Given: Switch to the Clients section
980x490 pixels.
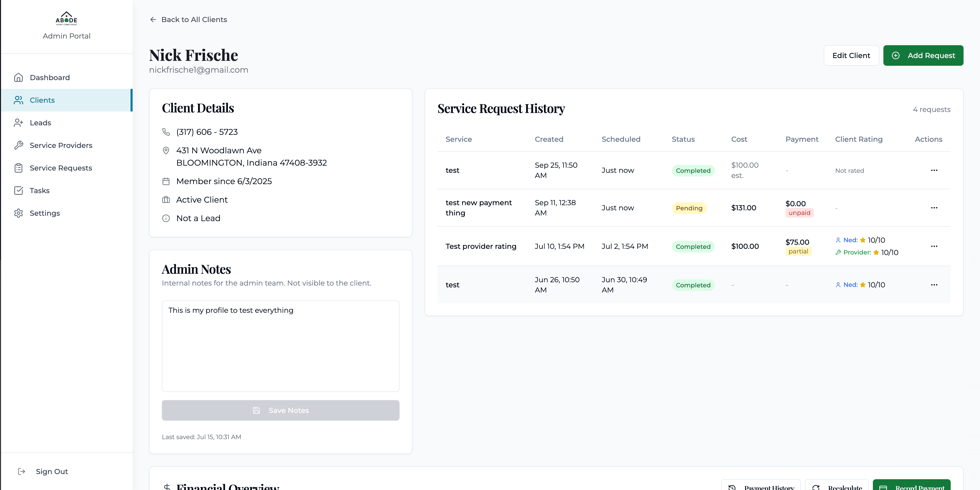Looking at the screenshot, I should point(42,100).
